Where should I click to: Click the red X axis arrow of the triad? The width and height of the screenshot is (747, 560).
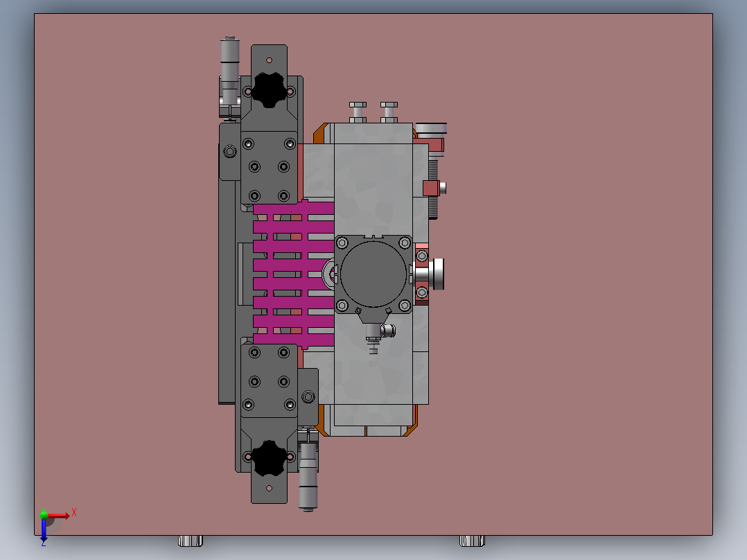tap(59, 515)
